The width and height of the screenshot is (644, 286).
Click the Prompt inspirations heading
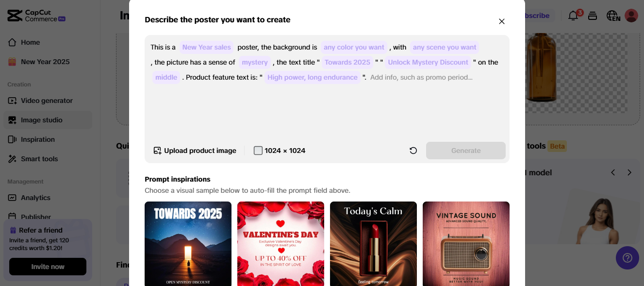pyautogui.click(x=178, y=179)
